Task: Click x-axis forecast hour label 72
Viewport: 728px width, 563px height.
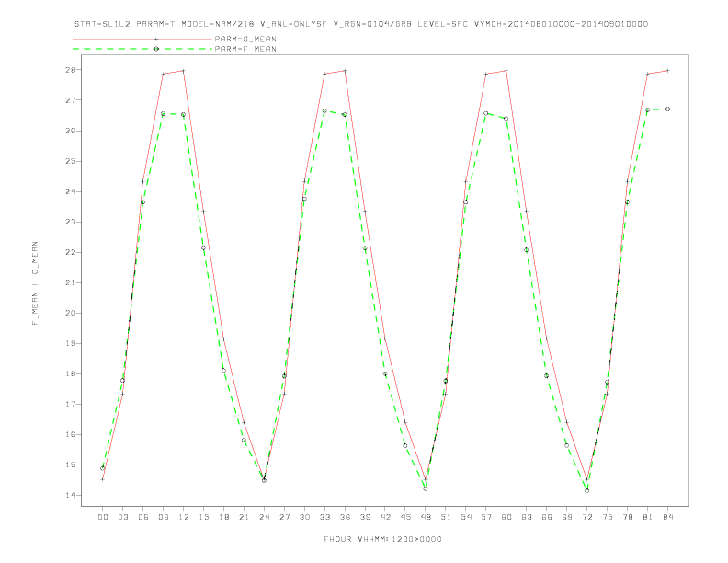Action: pos(586,517)
